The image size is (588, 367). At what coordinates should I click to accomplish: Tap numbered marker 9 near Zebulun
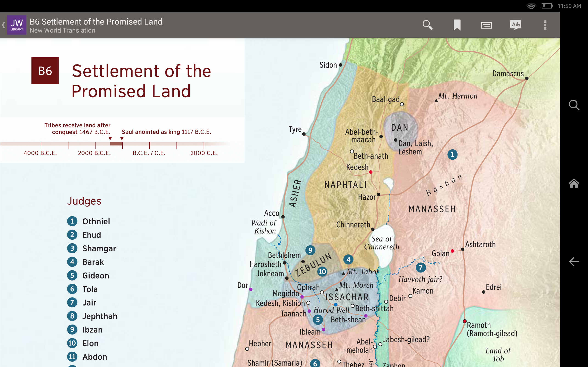pos(310,250)
